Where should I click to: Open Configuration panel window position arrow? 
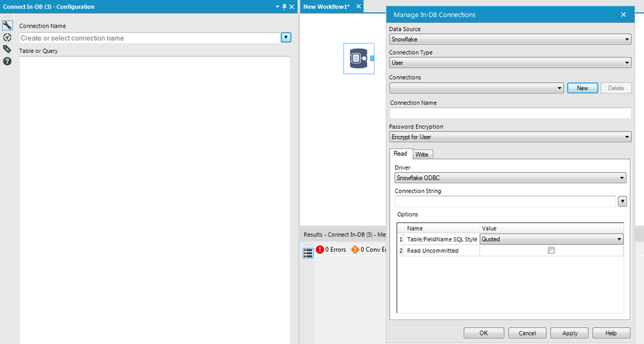277,6
